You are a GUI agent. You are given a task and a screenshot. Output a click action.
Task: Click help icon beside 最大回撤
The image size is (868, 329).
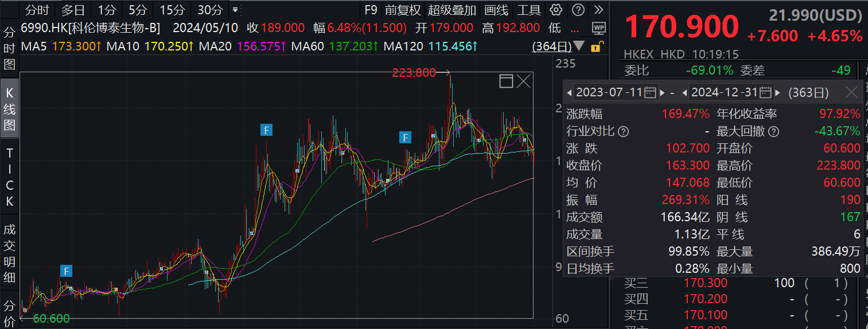coord(774,131)
